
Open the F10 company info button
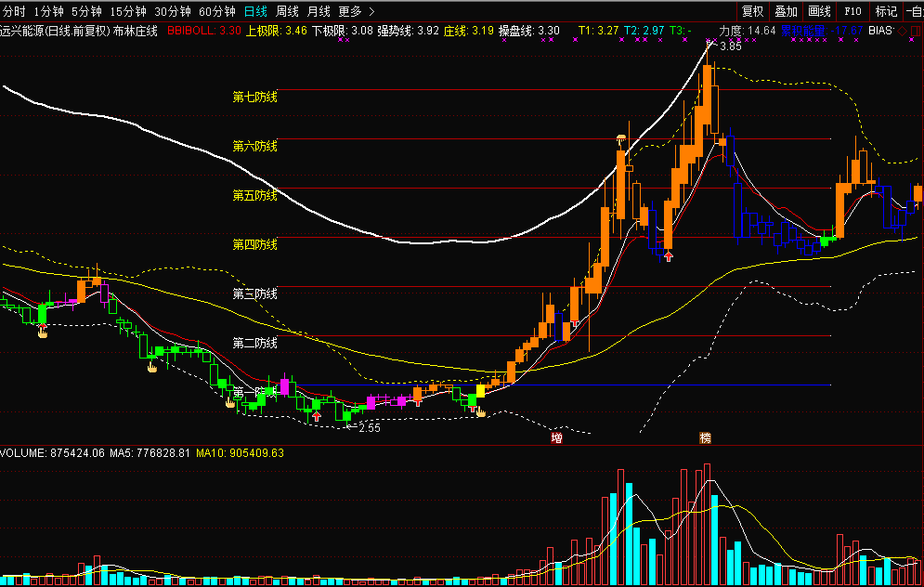click(x=852, y=11)
